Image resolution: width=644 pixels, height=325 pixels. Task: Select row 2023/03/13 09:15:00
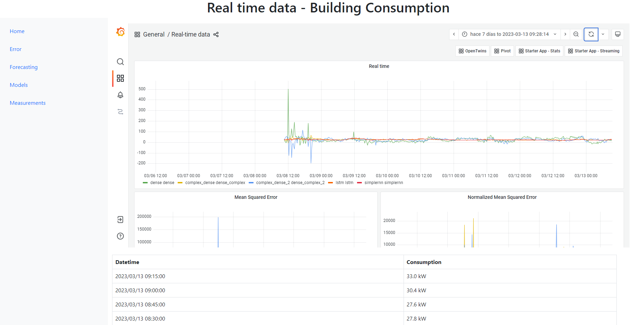[x=364, y=276]
